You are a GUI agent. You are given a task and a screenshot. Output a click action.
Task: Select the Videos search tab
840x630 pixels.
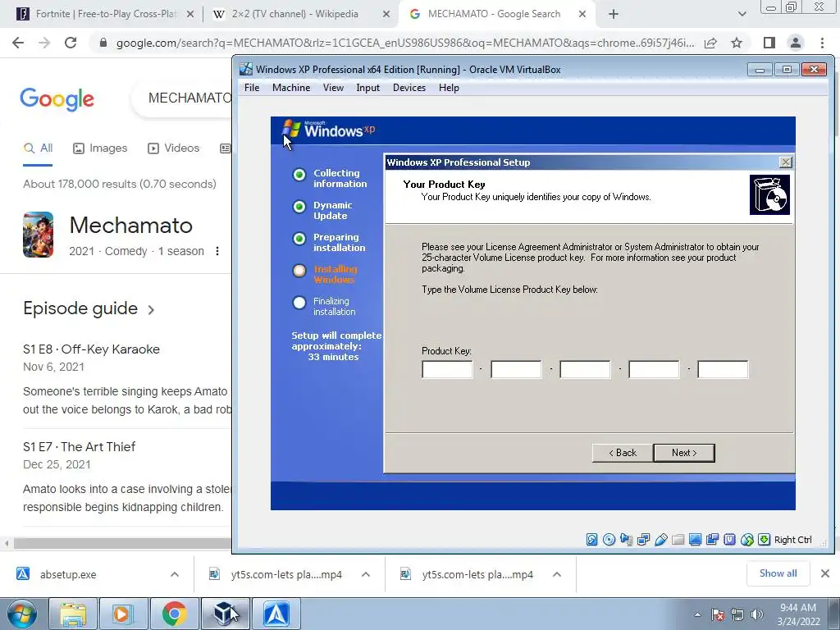pyautogui.click(x=174, y=148)
